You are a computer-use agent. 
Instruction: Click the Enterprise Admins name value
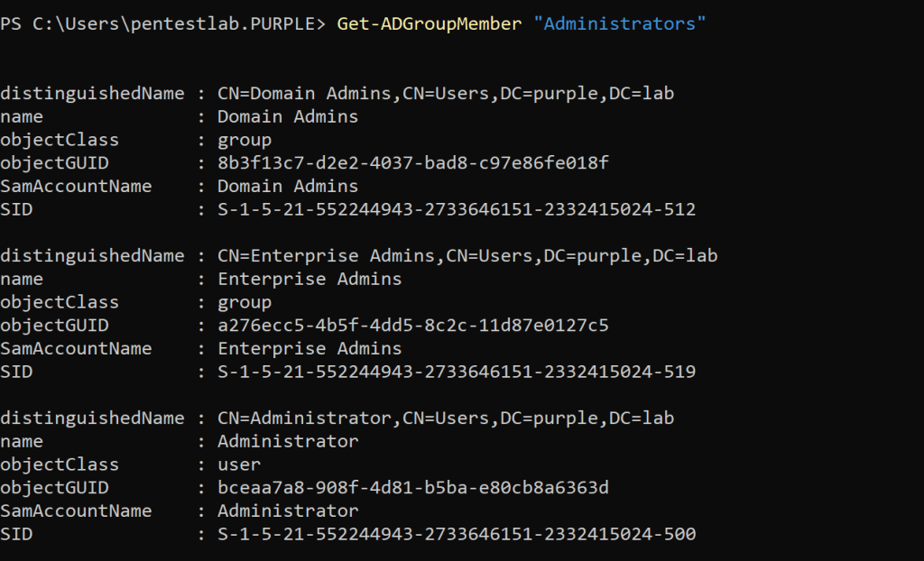coord(310,279)
